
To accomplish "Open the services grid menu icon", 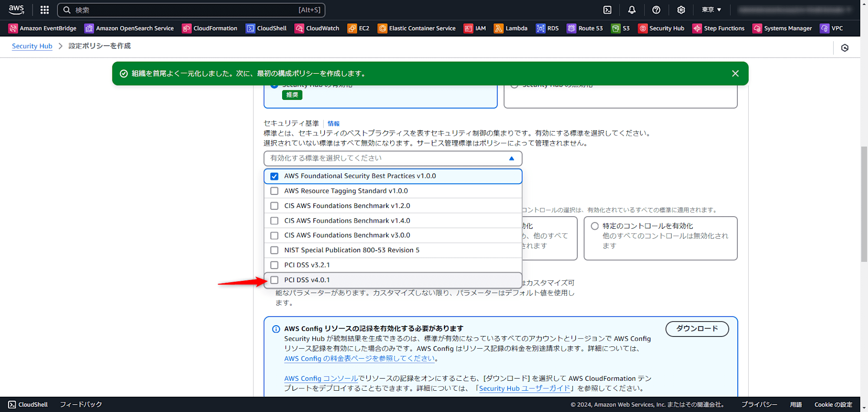I will [x=44, y=10].
